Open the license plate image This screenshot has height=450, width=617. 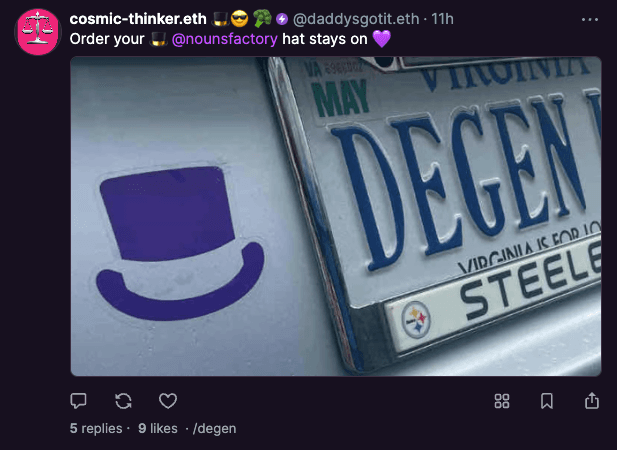pos(336,216)
